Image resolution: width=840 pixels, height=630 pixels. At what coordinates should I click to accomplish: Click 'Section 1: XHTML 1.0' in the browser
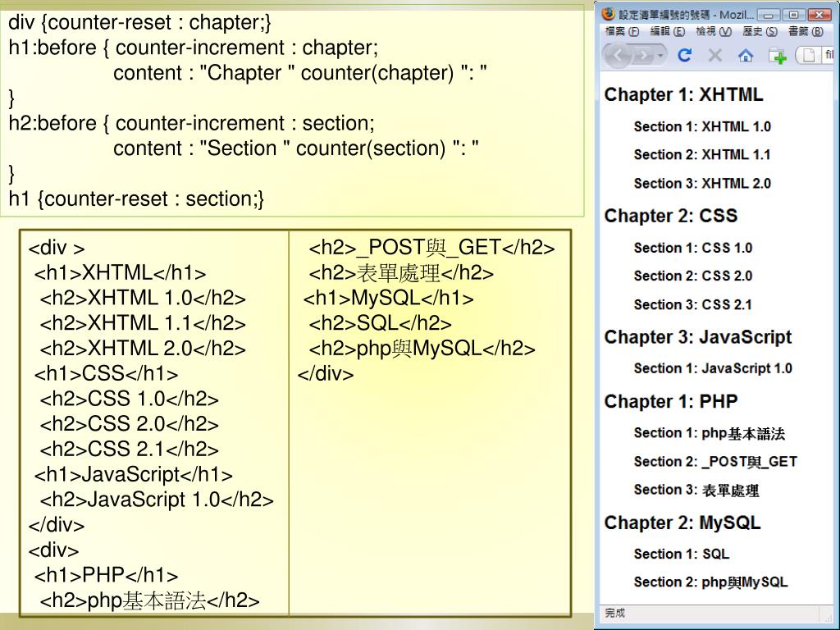tap(702, 126)
